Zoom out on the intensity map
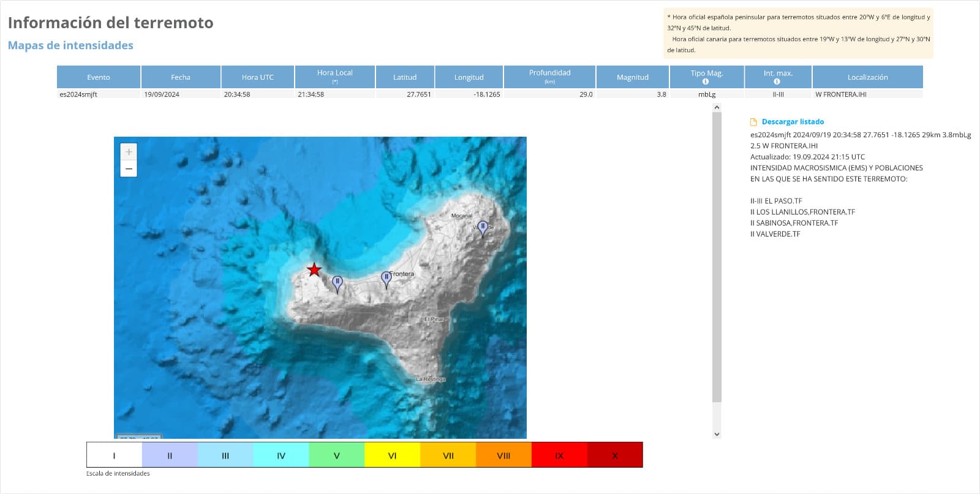980x494 pixels. [x=129, y=169]
